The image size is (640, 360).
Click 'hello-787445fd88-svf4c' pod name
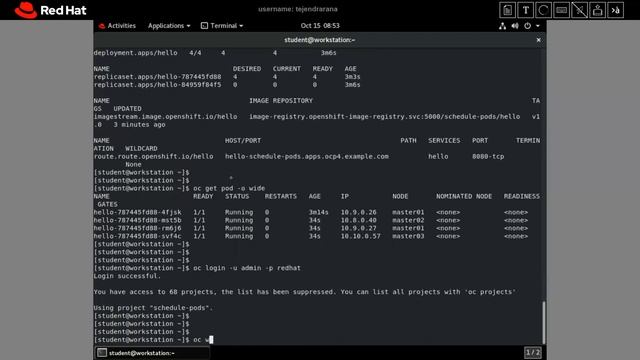pos(138,236)
